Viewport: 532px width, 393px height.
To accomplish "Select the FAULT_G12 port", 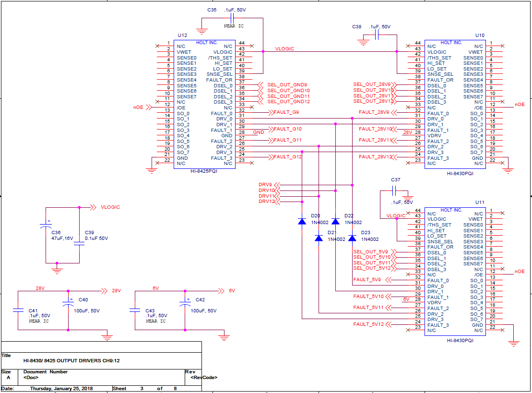I will (285, 157).
